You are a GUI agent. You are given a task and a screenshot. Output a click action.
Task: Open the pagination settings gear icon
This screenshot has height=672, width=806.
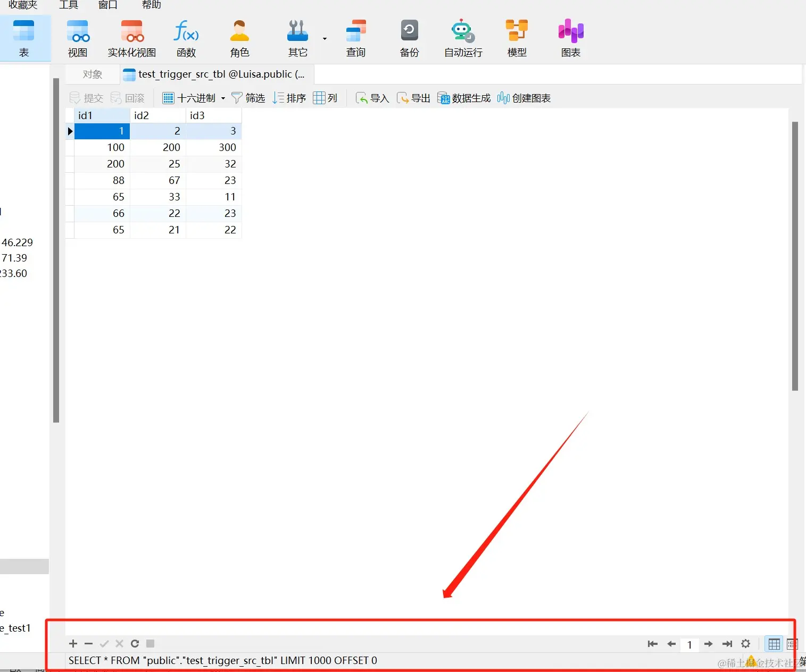(746, 644)
